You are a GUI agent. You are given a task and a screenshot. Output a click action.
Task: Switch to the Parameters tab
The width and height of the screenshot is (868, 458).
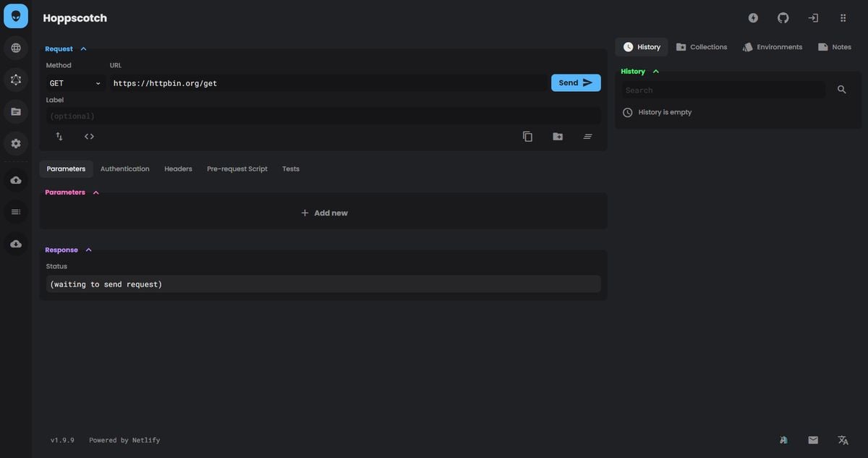(66, 169)
